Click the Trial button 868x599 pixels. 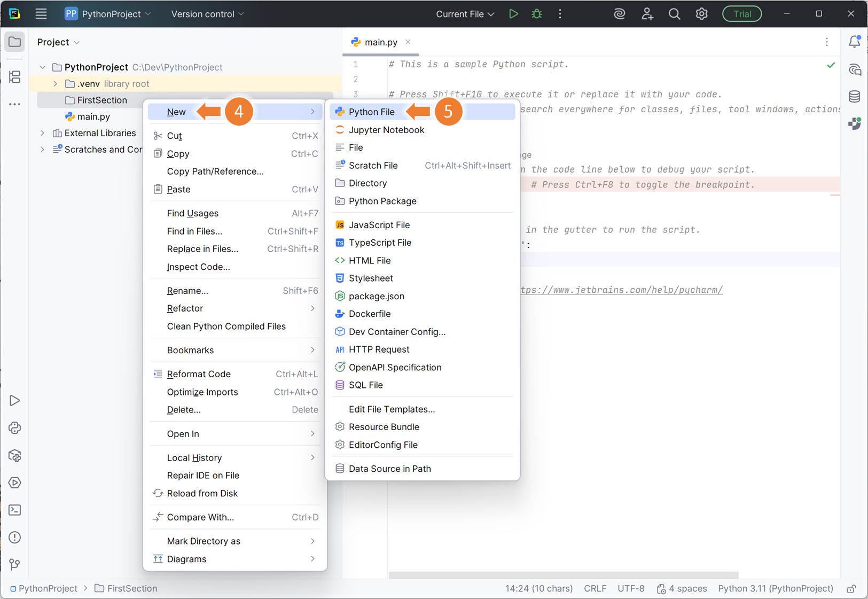(742, 14)
